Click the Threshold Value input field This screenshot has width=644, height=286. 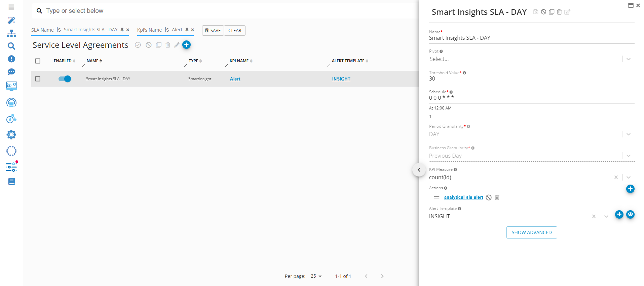(531, 79)
